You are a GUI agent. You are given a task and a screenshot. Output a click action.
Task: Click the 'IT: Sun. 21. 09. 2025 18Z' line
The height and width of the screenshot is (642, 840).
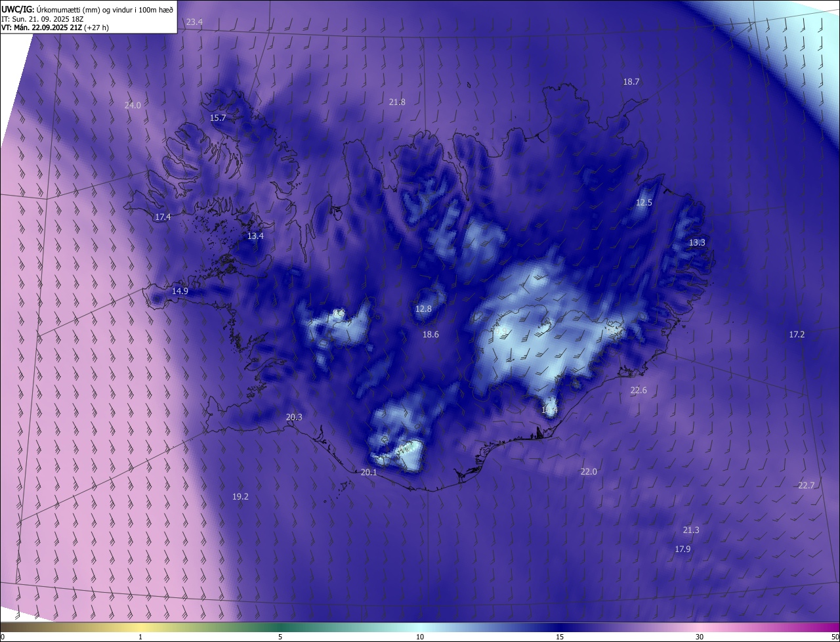tap(43, 19)
